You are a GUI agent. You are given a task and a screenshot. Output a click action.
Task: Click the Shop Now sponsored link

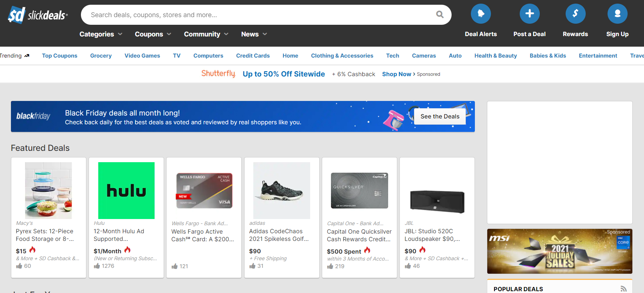pyautogui.click(x=399, y=74)
